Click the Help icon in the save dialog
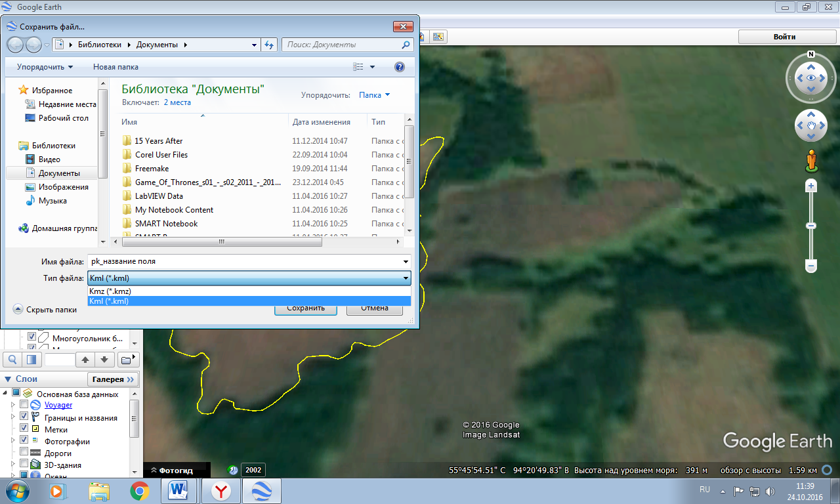 (399, 66)
